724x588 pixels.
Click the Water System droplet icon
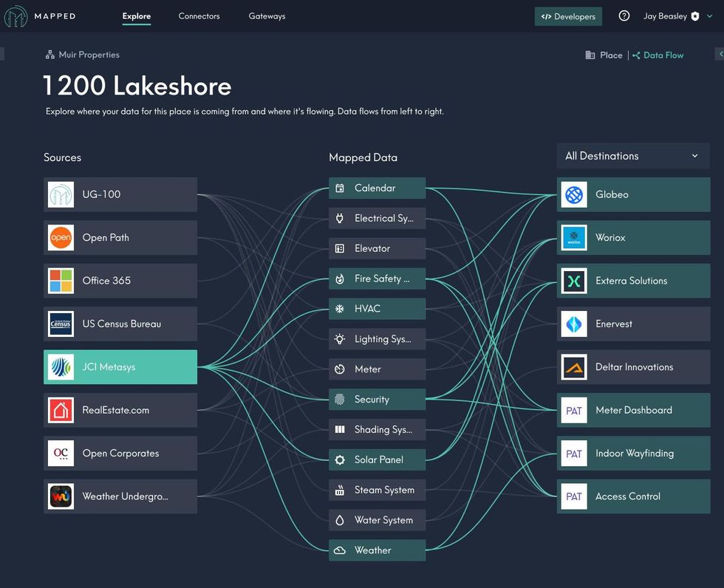[x=340, y=520]
